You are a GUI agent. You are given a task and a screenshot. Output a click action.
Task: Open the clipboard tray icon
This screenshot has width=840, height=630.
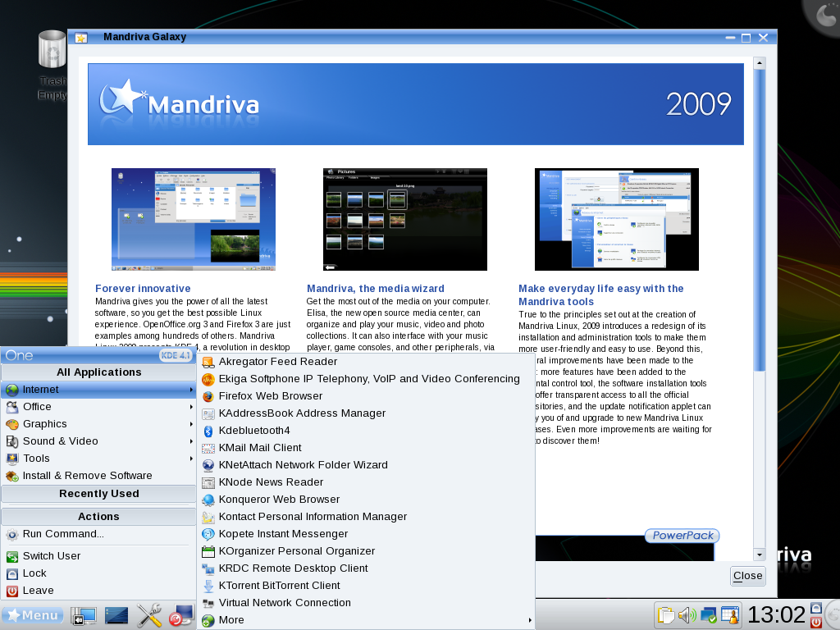point(665,615)
